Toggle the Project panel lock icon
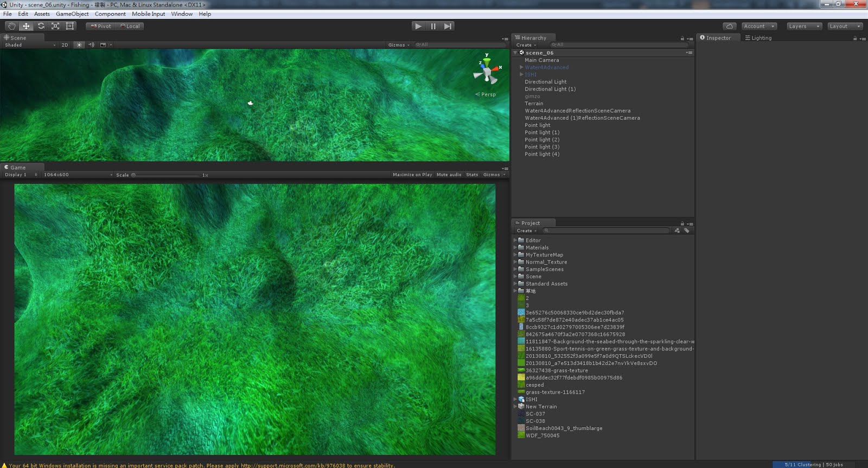This screenshot has height=468, width=868. click(x=682, y=223)
